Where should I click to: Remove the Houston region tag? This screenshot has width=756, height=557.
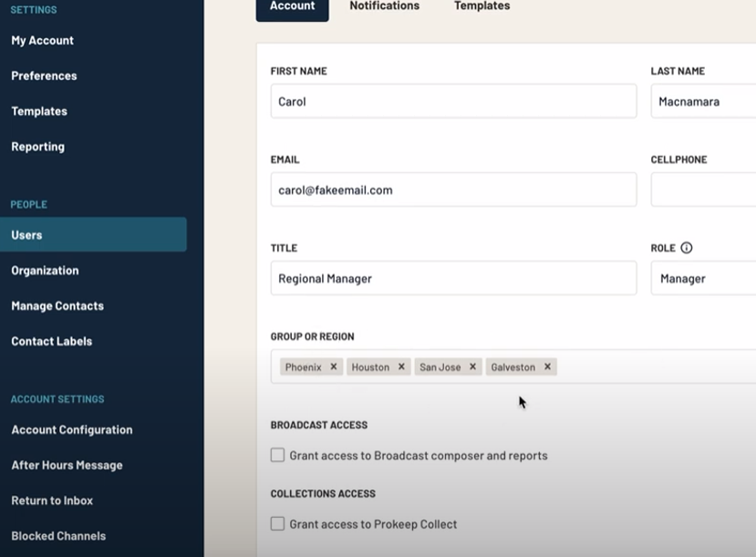[x=401, y=367]
